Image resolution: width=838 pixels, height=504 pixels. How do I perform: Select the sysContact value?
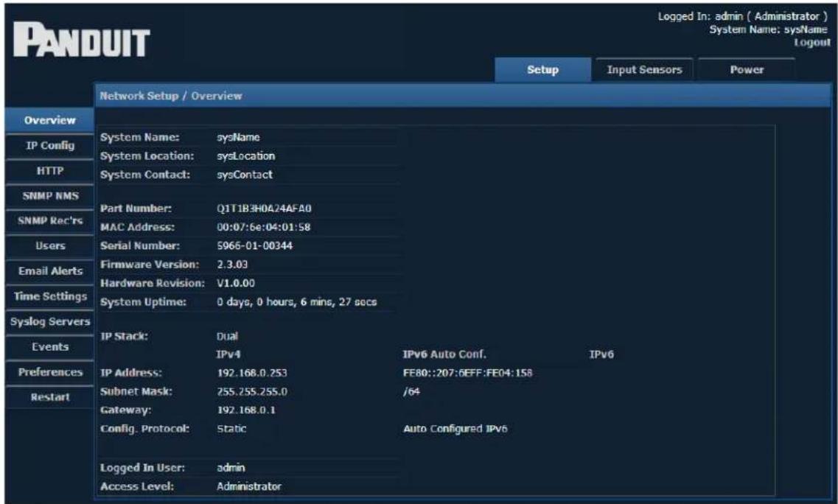click(245, 175)
